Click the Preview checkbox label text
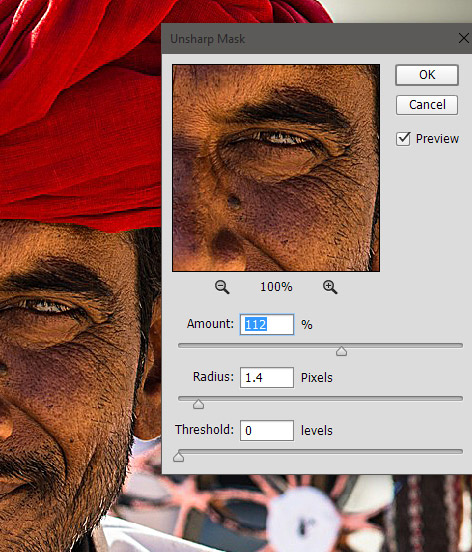 point(437,139)
